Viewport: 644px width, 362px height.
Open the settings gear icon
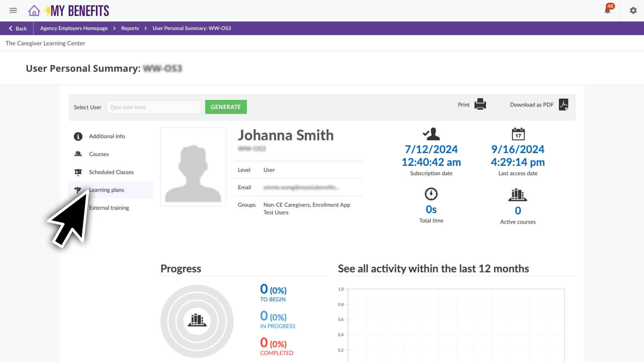click(x=633, y=10)
